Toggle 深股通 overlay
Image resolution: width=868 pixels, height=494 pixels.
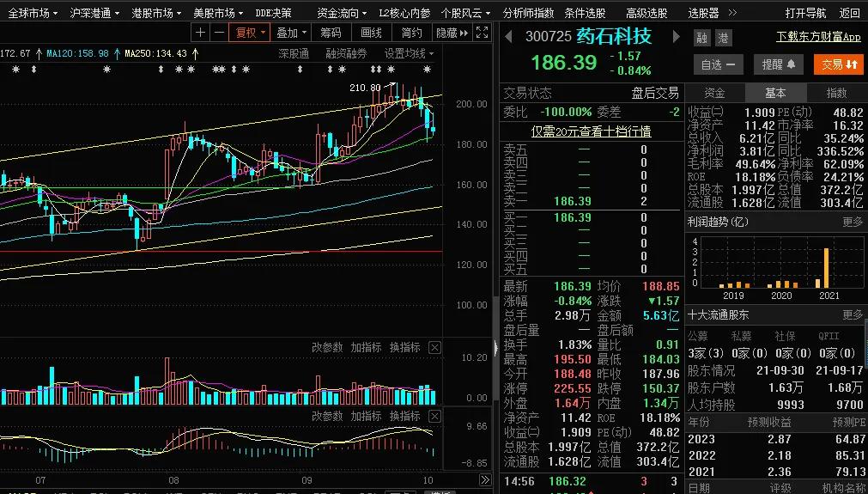click(x=294, y=54)
